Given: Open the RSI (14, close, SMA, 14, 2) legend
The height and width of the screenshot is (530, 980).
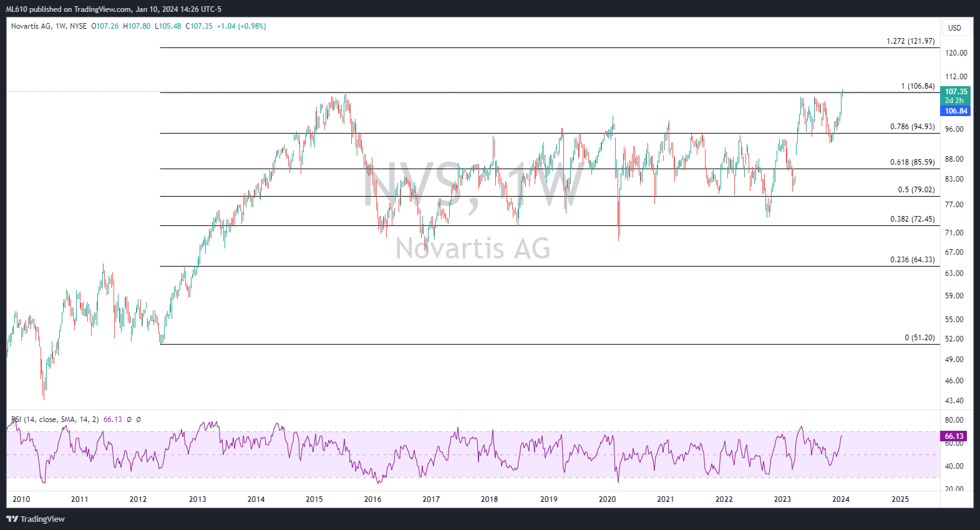Looking at the screenshot, I should tap(55, 420).
